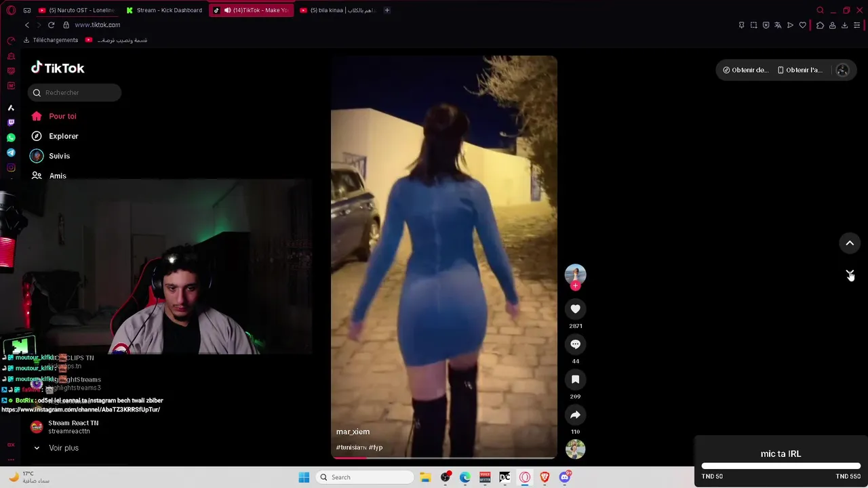
Task: Open the sound disc thumbnail below share
Action: point(575,449)
